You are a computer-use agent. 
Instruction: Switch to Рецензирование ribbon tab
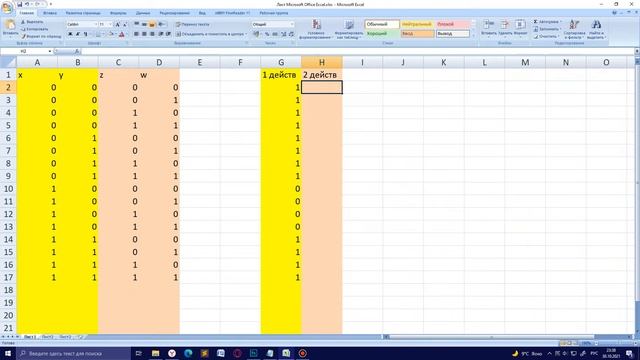175,13
